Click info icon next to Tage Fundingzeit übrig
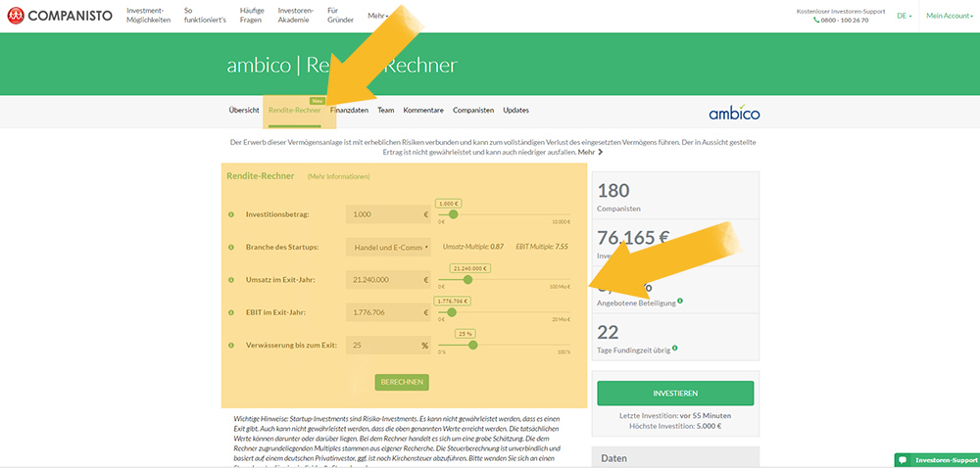 675,349
